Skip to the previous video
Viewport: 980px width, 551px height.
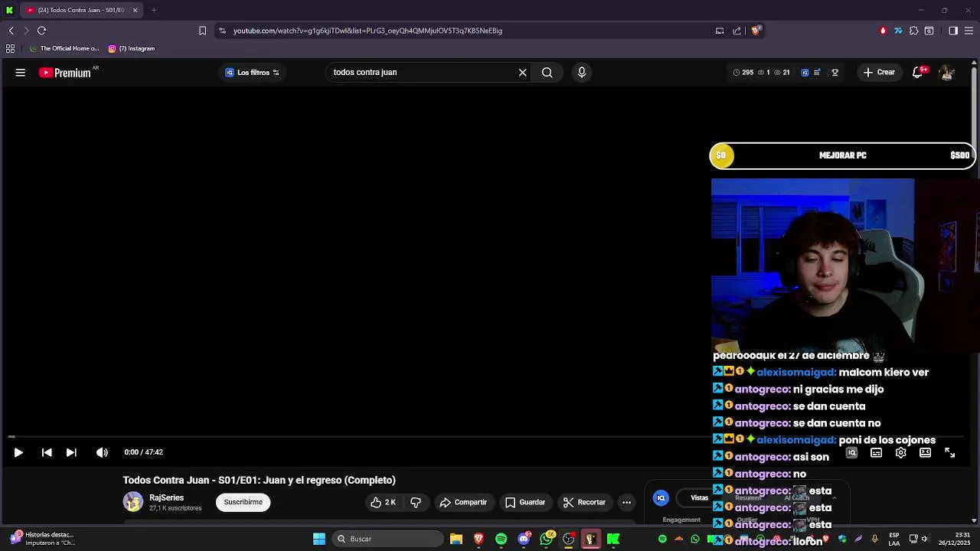coord(47,452)
